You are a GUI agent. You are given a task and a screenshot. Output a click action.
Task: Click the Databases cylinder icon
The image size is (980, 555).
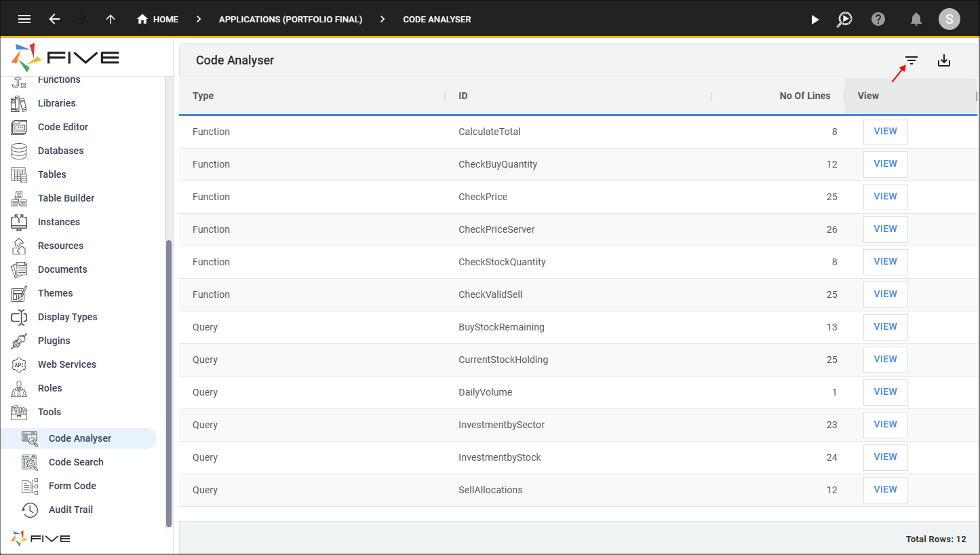[x=19, y=151]
